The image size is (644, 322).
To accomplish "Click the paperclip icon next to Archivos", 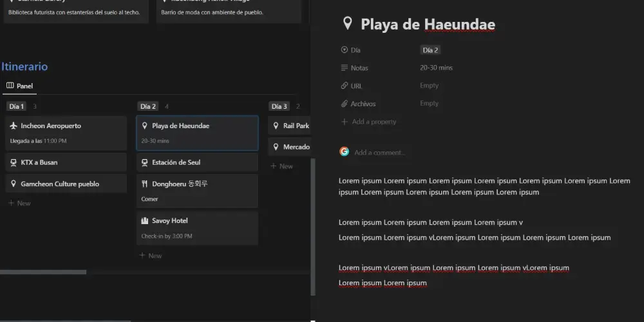I will (345, 104).
